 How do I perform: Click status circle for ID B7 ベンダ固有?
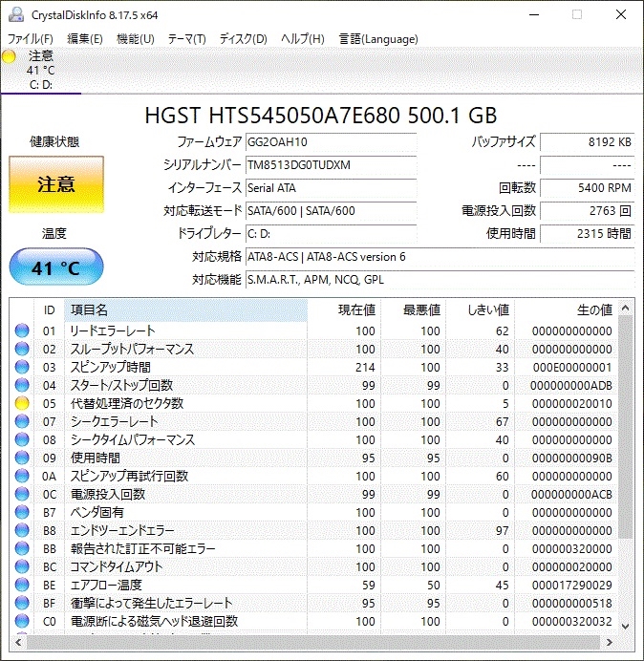(x=22, y=512)
